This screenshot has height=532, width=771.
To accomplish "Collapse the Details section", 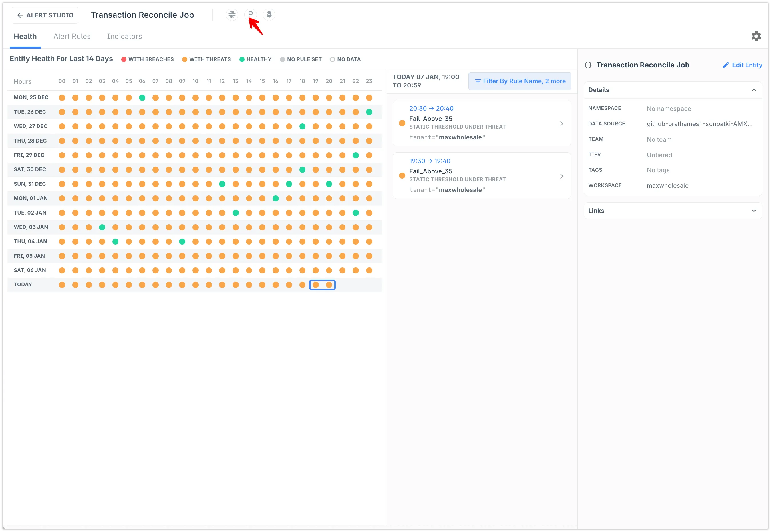I will [754, 90].
